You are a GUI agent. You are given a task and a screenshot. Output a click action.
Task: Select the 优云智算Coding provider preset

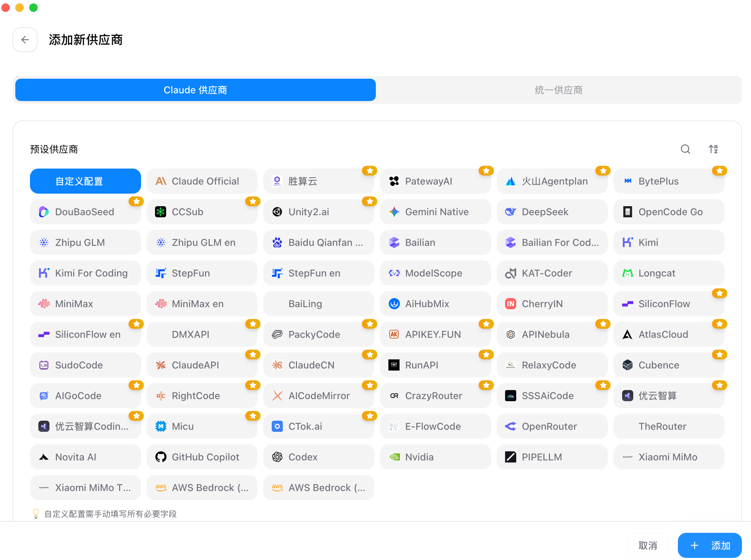click(85, 426)
